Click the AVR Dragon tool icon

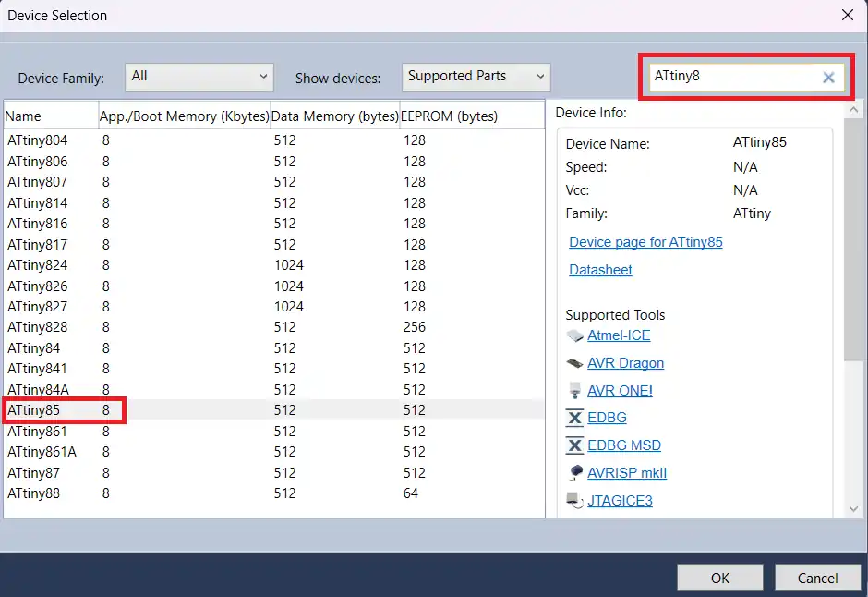(574, 363)
